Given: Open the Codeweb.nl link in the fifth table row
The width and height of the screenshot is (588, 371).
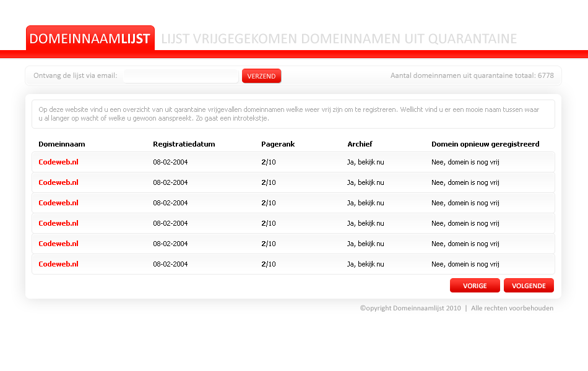Looking at the screenshot, I should (59, 244).
